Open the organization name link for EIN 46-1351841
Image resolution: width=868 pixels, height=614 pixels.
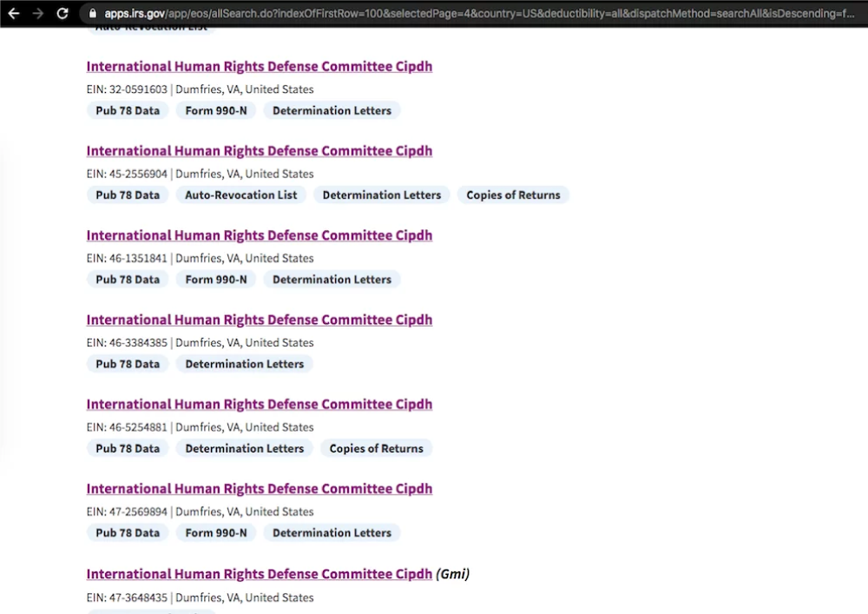click(x=259, y=235)
